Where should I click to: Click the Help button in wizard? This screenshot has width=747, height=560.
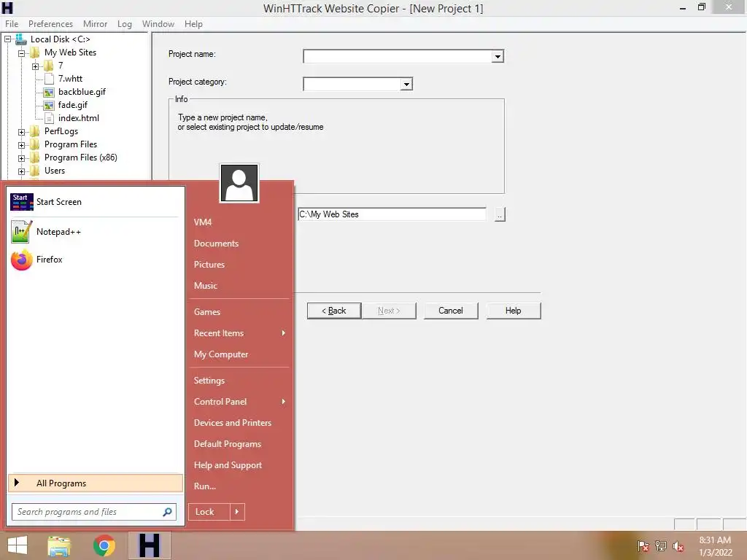coord(514,311)
